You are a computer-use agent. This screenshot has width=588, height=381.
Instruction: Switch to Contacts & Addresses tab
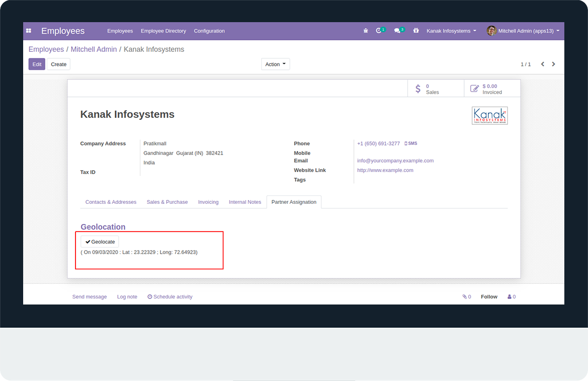(x=111, y=202)
